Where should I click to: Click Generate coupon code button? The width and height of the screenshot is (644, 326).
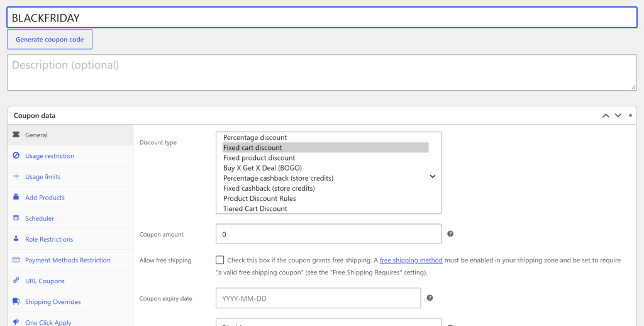(50, 40)
